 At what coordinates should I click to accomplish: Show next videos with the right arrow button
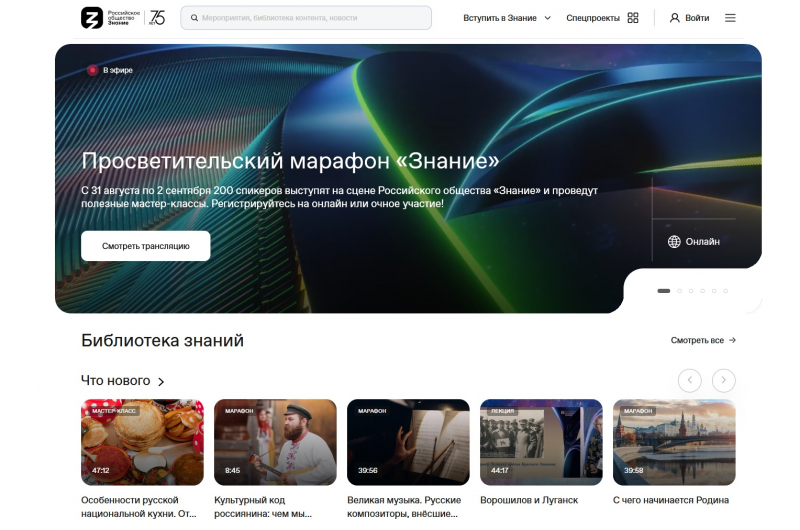(723, 380)
